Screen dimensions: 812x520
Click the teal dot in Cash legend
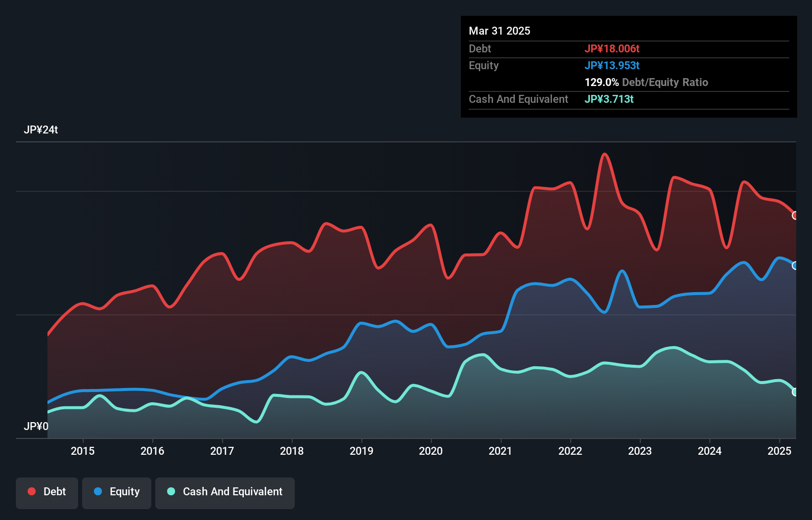point(171,491)
